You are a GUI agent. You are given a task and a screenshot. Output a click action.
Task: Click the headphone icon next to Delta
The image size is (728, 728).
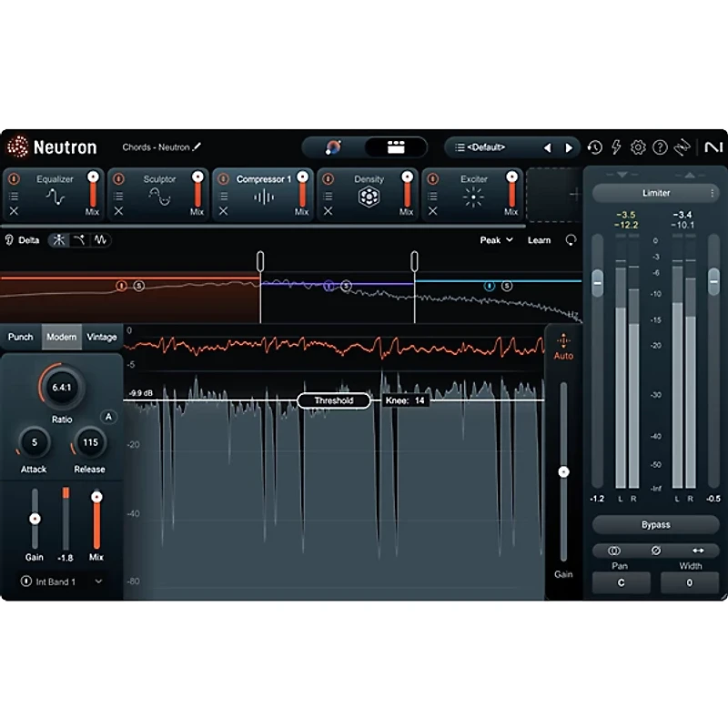[x=7, y=239]
